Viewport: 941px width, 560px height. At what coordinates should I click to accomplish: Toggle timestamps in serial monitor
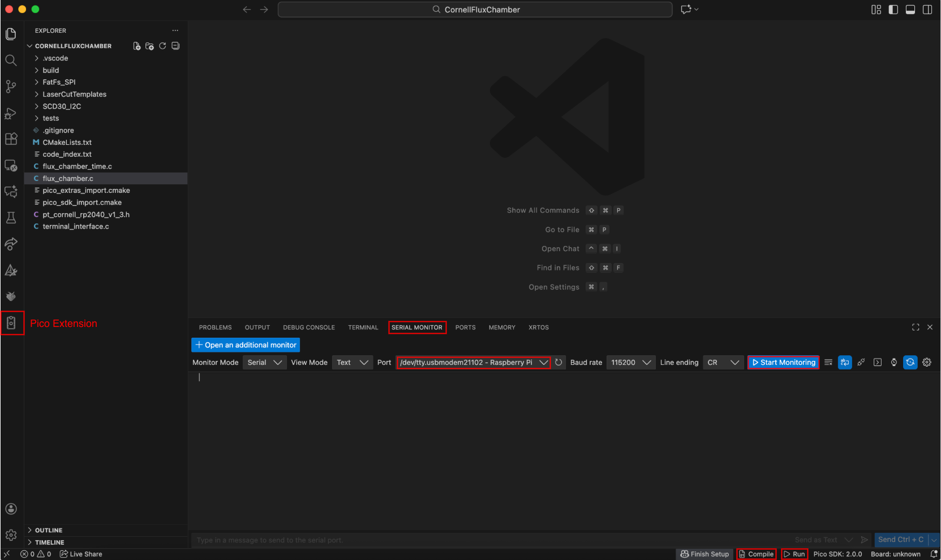point(893,362)
